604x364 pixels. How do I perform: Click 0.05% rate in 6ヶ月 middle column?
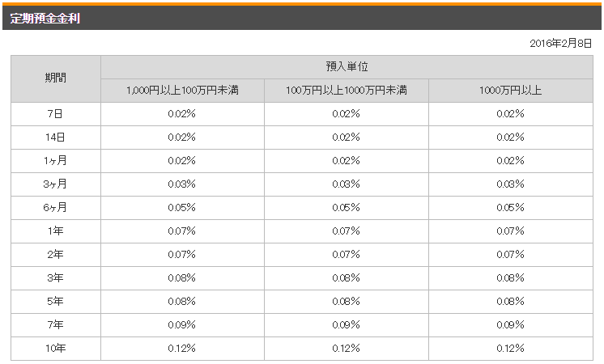point(347,208)
